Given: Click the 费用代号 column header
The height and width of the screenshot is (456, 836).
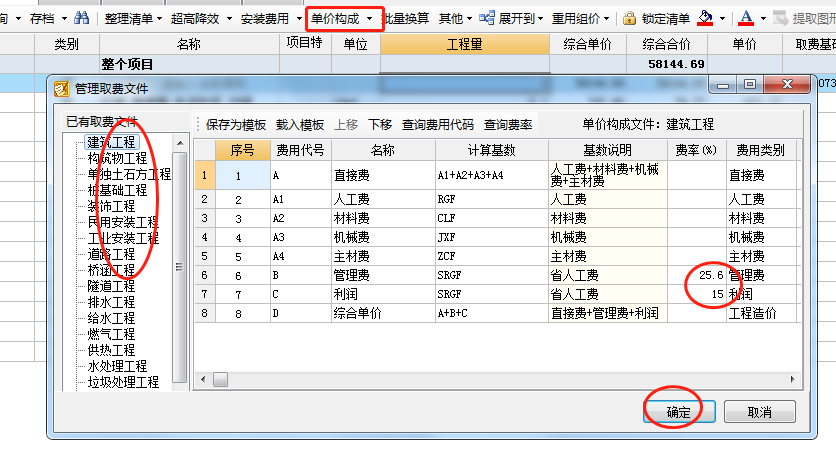Looking at the screenshot, I should [x=300, y=150].
